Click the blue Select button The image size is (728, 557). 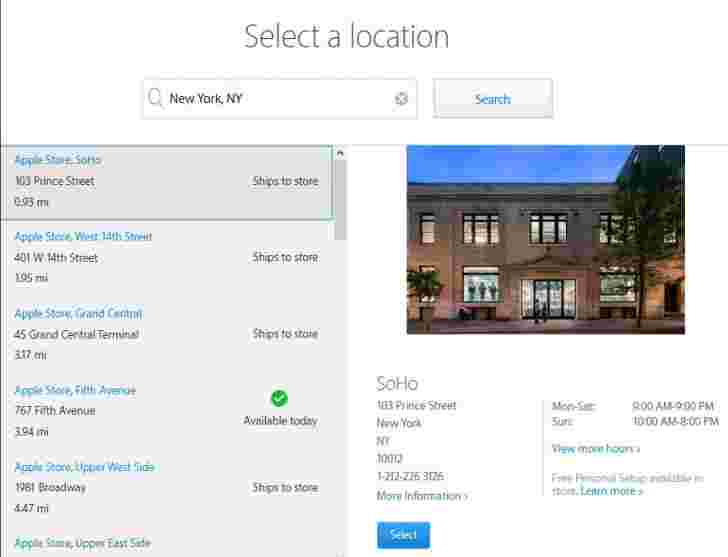click(x=403, y=535)
